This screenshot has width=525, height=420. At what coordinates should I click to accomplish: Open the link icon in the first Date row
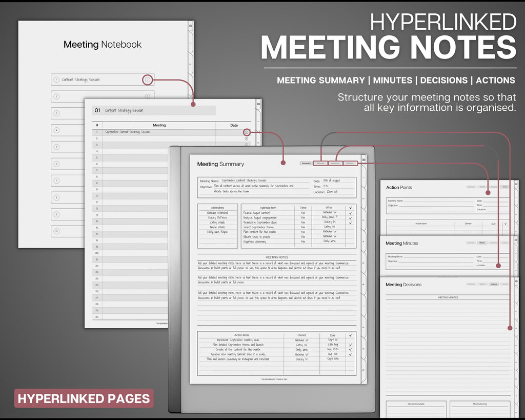coord(247,132)
